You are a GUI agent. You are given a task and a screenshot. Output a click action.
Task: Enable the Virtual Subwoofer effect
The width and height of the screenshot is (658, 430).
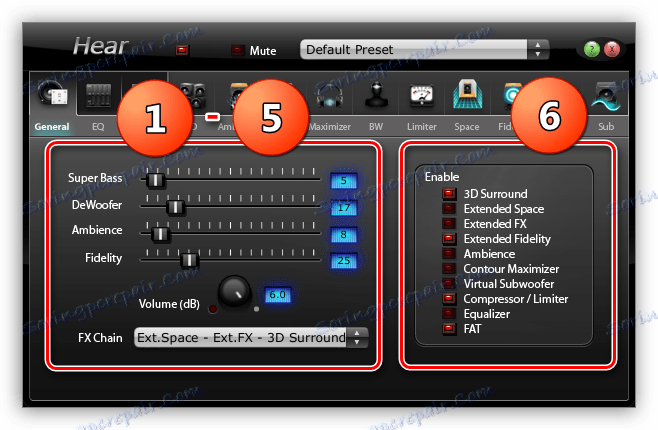click(x=449, y=284)
